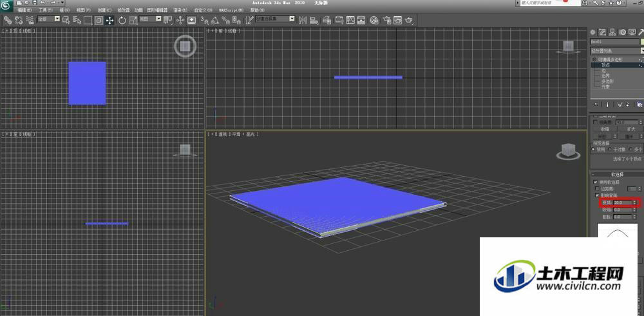Collapse the 可编辑多边形 stack entry

594,60
